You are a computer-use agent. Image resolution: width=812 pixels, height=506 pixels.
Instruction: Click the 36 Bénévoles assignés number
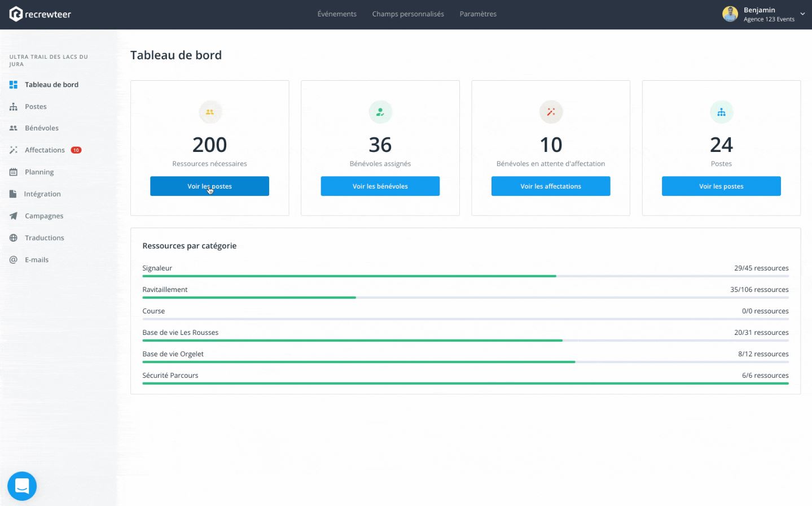coord(380,145)
